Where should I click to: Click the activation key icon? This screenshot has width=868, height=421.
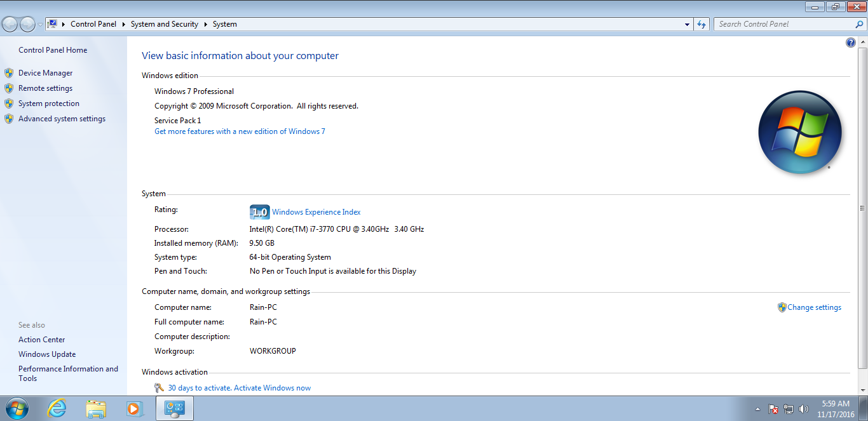pos(159,388)
